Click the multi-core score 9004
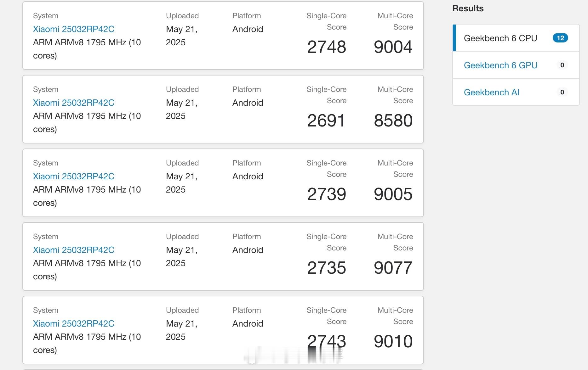Image resolution: width=588 pixels, height=370 pixels. point(393,47)
